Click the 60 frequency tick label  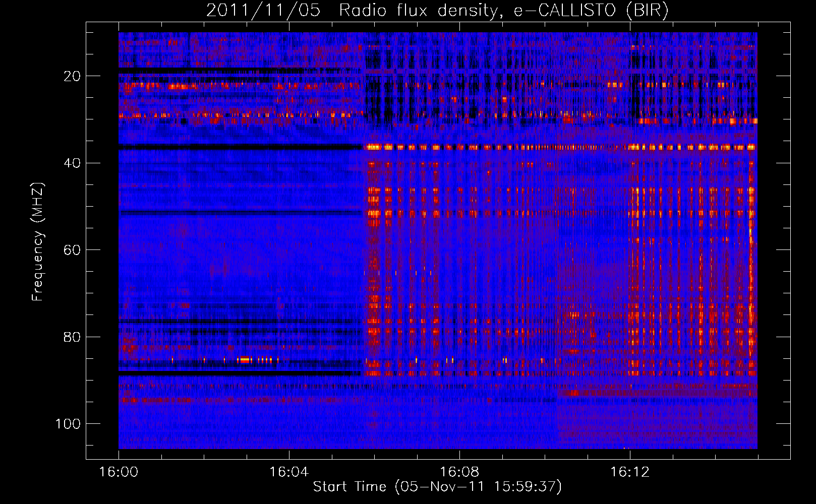(x=72, y=250)
